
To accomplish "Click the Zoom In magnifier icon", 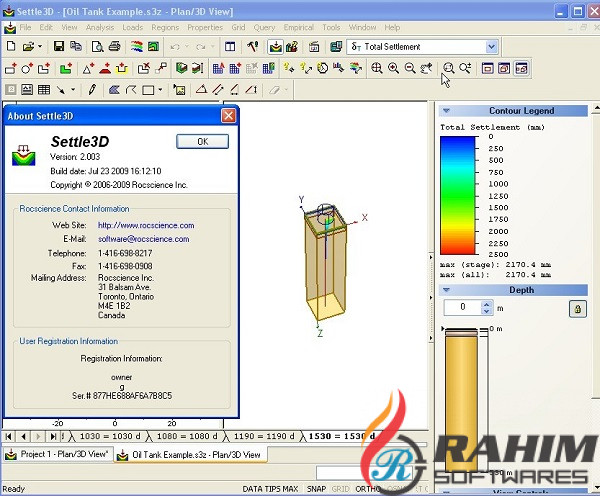I will coord(393,69).
